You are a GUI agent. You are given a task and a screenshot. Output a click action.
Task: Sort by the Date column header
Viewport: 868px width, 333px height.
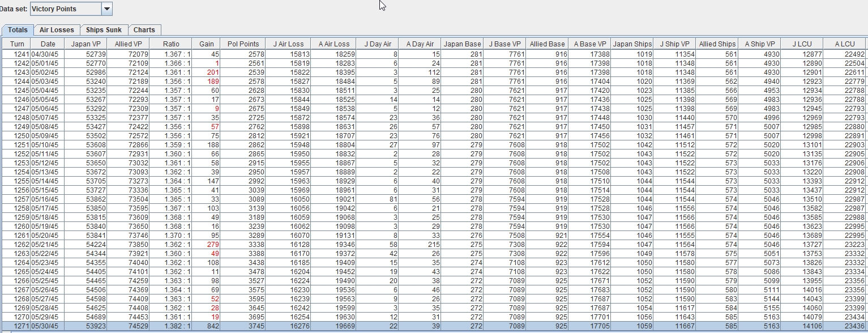[48, 44]
